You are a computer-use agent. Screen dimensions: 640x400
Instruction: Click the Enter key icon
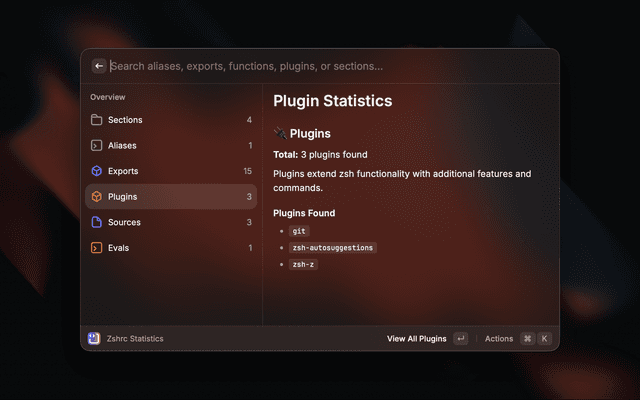point(460,339)
